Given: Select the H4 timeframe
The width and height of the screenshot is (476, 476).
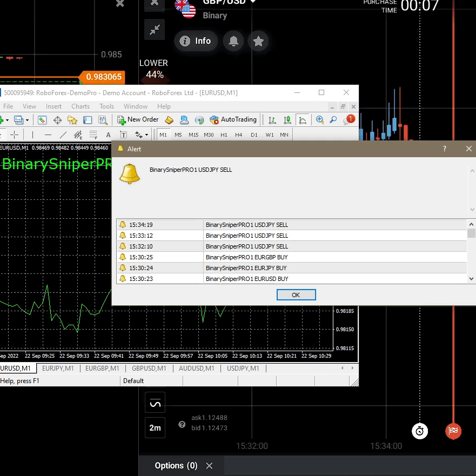Looking at the screenshot, I should coord(239,135).
